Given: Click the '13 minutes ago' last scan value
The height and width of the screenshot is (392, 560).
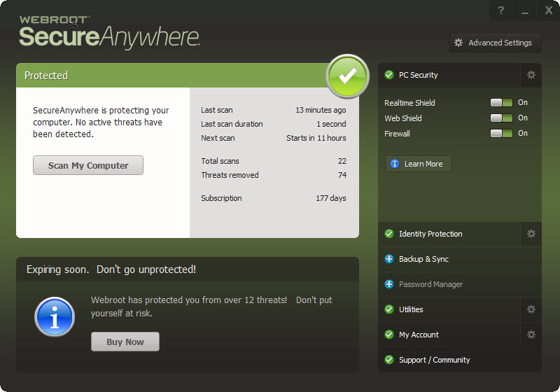Looking at the screenshot, I should [x=321, y=111].
